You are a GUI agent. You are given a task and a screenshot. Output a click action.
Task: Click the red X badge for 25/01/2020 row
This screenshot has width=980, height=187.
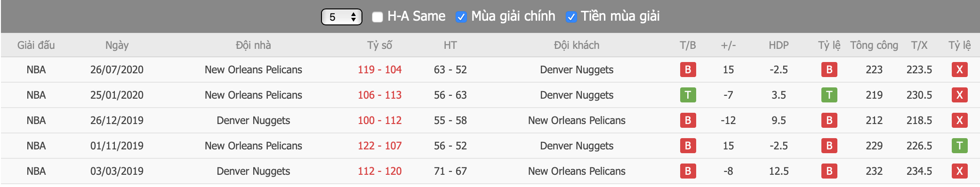pos(959,95)
